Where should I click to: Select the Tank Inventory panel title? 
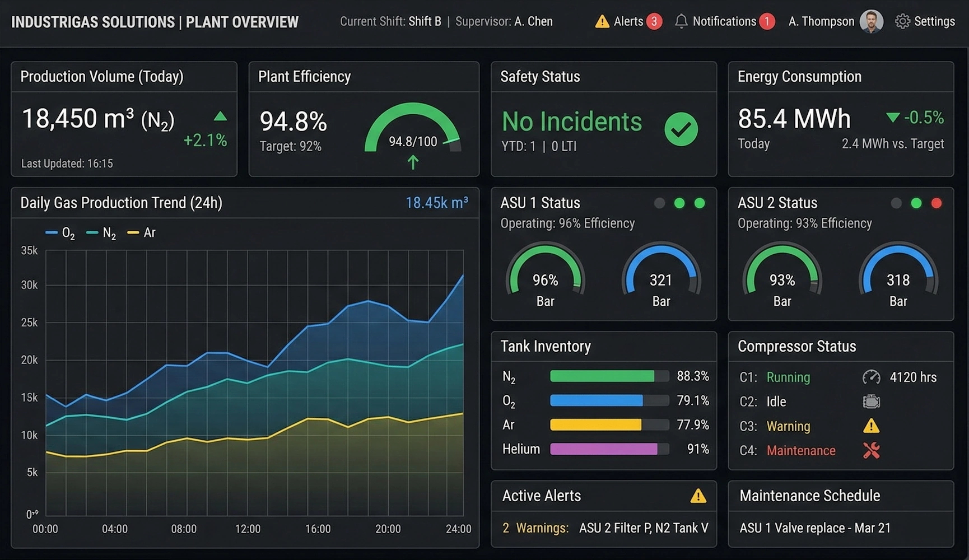coord(545,346)
